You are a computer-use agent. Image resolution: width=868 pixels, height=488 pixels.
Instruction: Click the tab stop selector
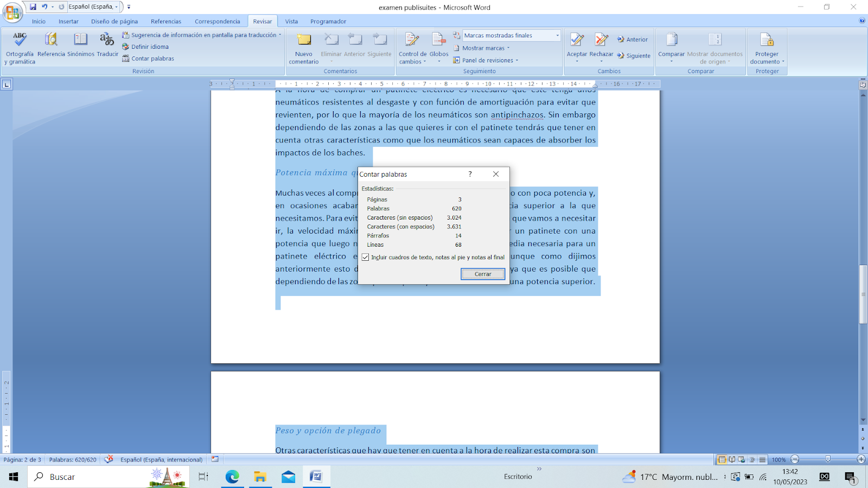[7, 84]
